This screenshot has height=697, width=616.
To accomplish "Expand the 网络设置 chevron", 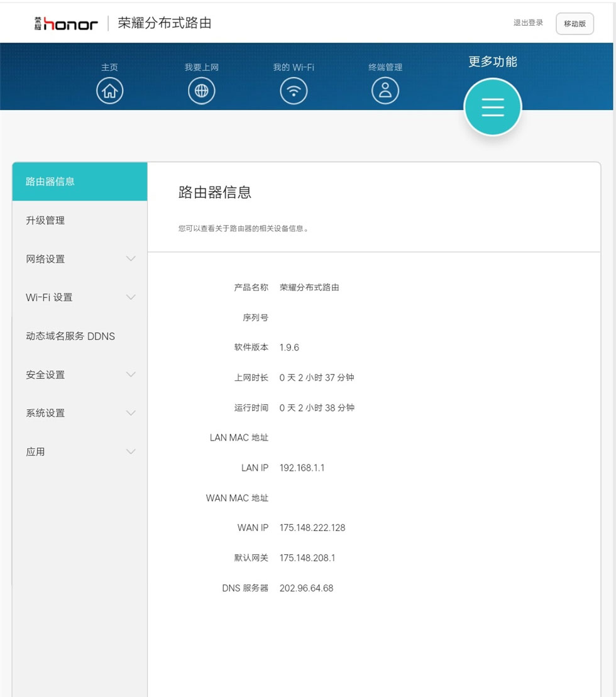I will [131, 259].
